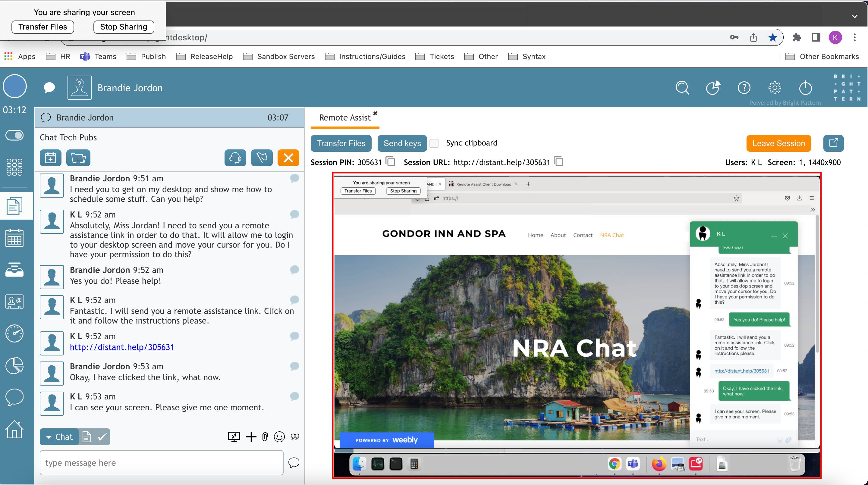Viewport: 868px width, 485px height.
Task: Open the Tickets bookmarks folder
Action: [435, 56]
